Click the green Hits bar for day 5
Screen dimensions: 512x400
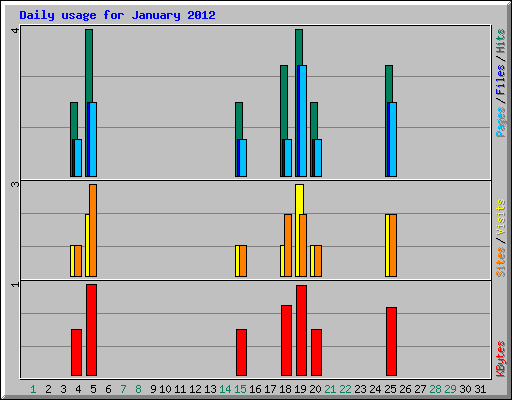tap(89, 66)
